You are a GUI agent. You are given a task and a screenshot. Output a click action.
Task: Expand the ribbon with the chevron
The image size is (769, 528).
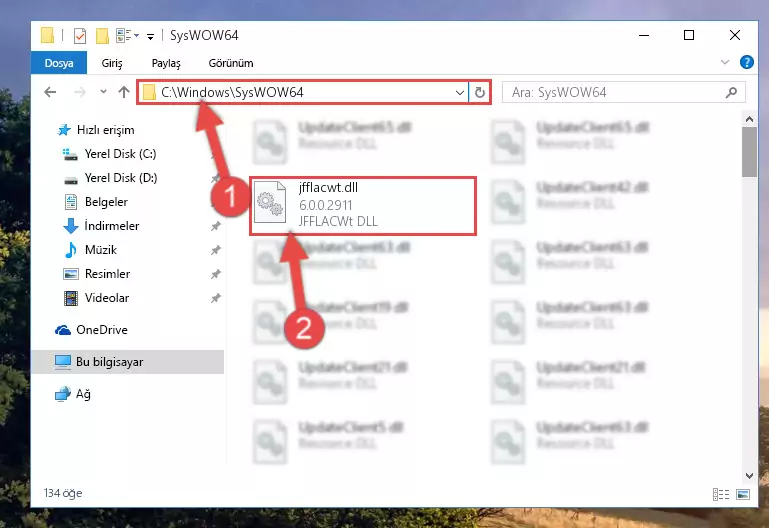(725, 62)
